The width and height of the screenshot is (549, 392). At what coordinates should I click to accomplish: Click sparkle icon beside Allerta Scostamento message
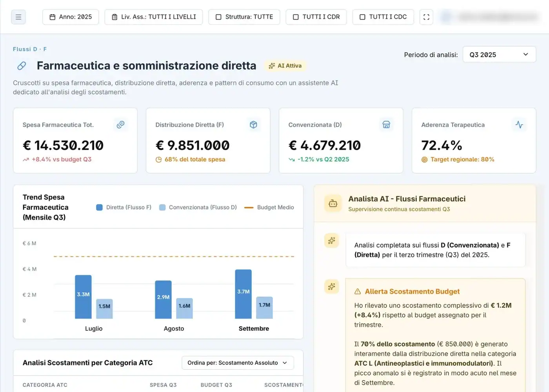coord(332,286)
